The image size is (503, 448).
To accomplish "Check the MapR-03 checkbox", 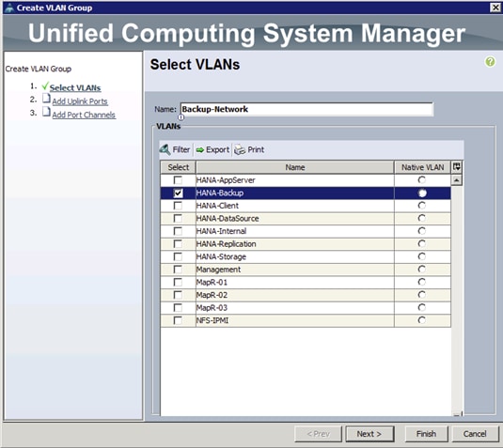I will 178,308.
